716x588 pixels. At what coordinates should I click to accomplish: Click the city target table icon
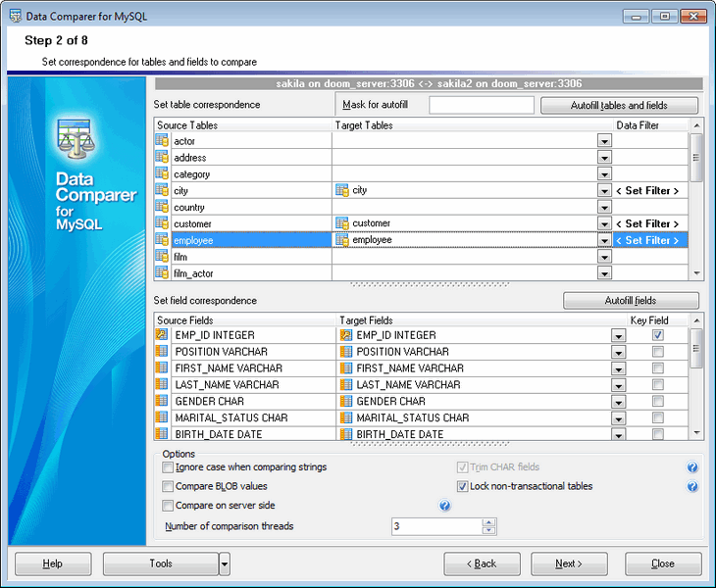pyautogui.click(x=342, y=190)
